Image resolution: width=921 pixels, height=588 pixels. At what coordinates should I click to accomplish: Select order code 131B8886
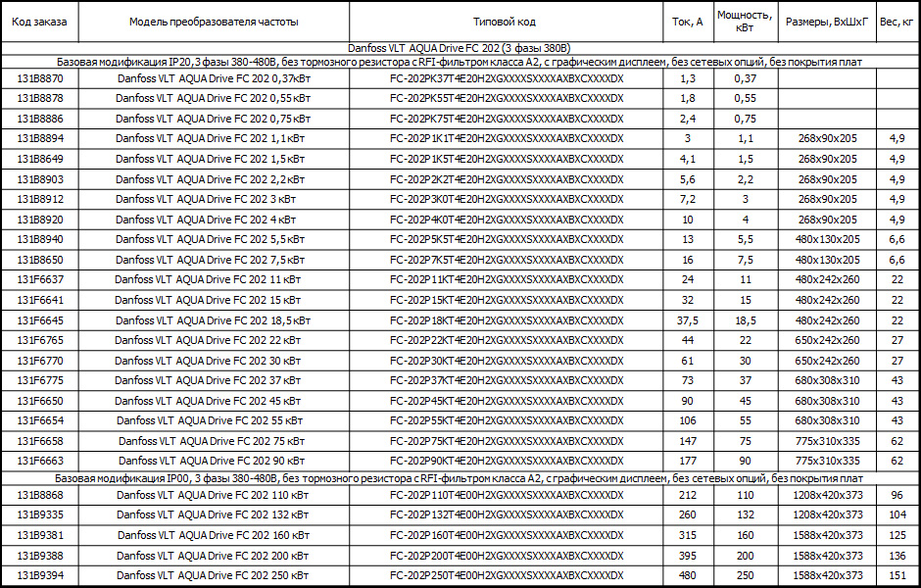coord(40,119)
